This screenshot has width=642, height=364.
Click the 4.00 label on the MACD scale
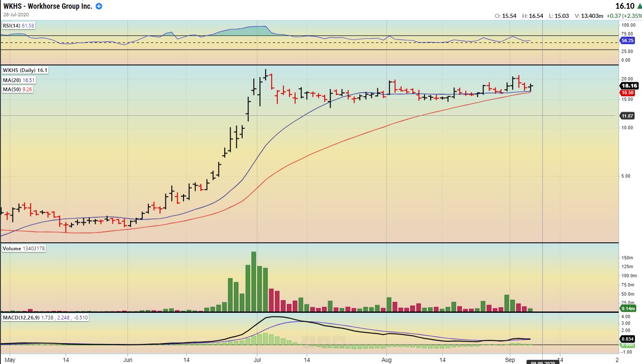pyautogui.click(x=626, y=317)
